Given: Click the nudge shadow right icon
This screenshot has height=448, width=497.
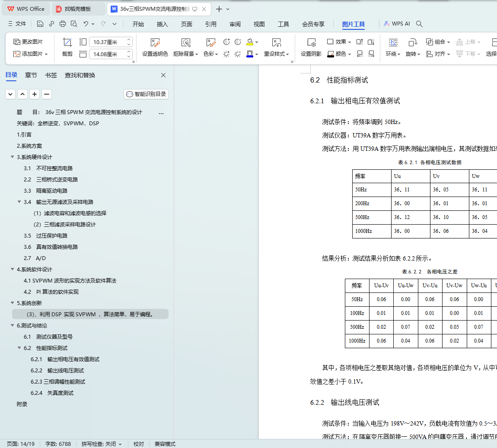Looking at the screenshot, I should coord(371,54).
